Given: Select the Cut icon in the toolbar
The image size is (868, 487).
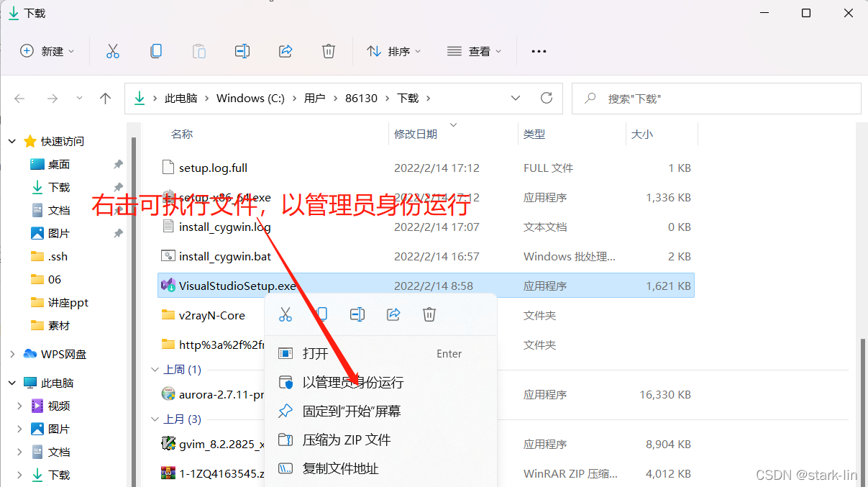Looking at the screenshot, I should click(112, 50).
